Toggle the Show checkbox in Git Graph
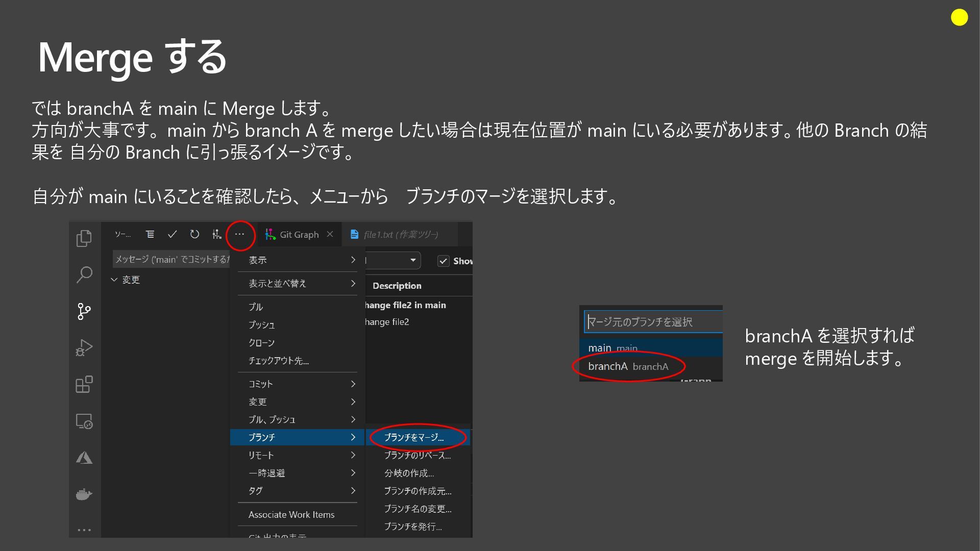980x551 pixels. (x=443, y=261)
